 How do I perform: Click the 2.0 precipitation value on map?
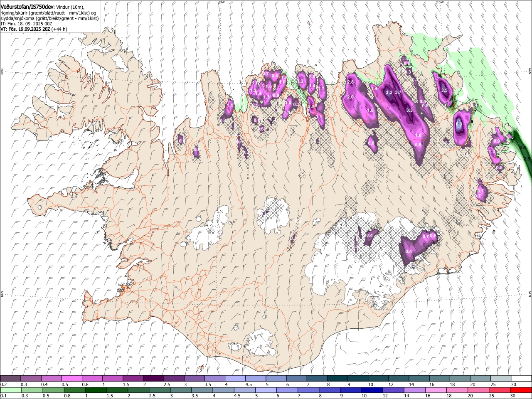350,97
